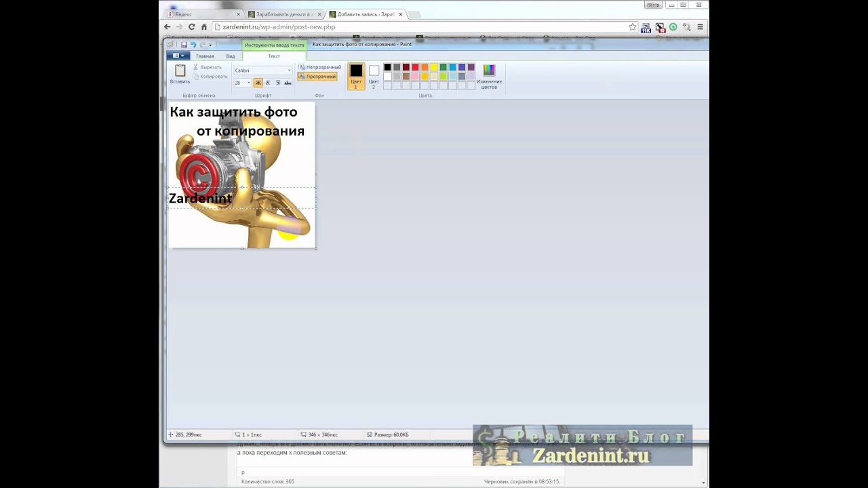Pick the black palette swatch
Image resolution: width=868 pixels, height=488 pixels.
coord(387,67)
